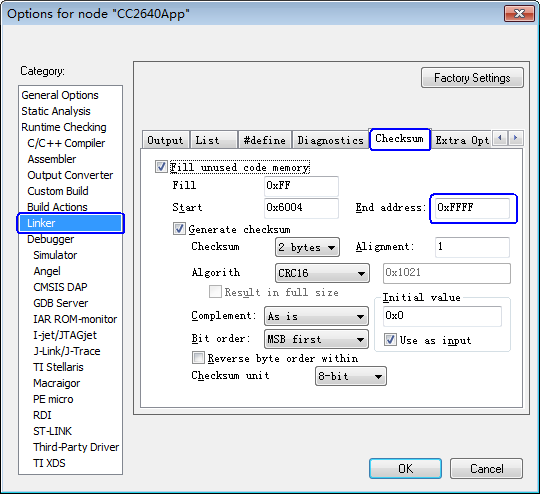Viewport: 540px width, 494px height.
Task: Click the Fill value field 0xFF
Action: [x=301, y=186]
